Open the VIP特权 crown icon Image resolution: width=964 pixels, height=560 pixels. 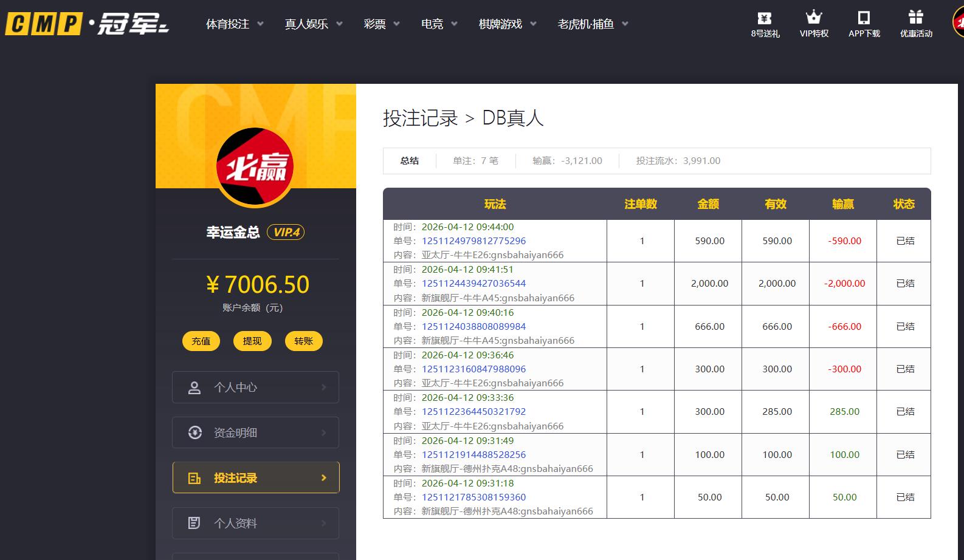pyautogui.click(x=813, y=17)
